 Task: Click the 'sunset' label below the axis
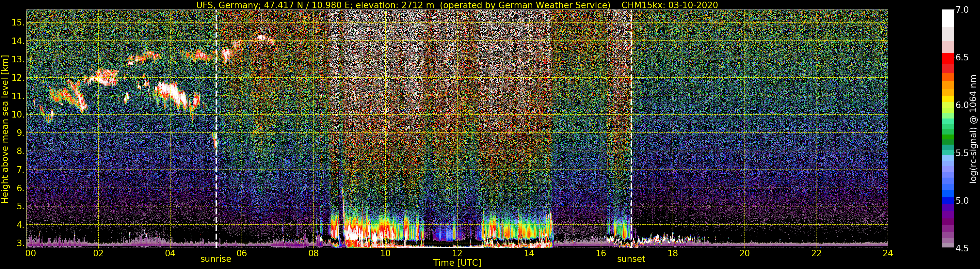point(631,259)
